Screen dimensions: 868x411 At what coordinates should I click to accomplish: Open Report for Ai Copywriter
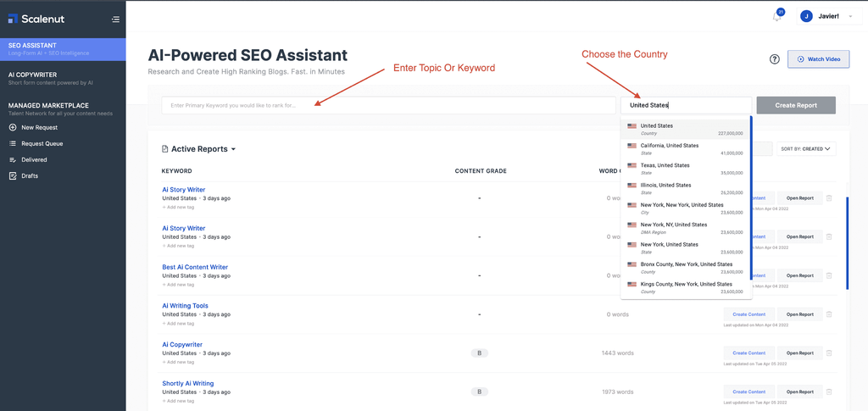[800, 353]
